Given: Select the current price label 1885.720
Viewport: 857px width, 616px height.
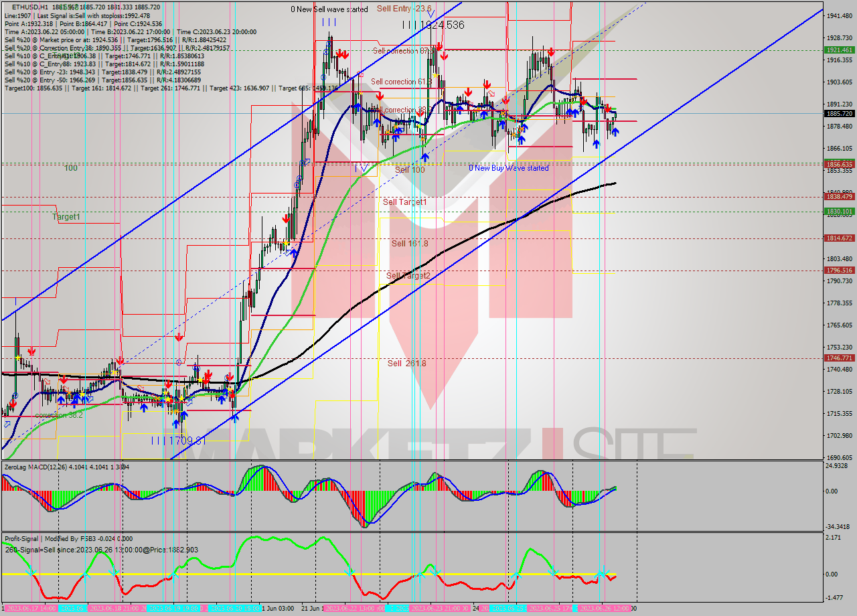Looking at the screenshot, I should (x=839, y=113).
